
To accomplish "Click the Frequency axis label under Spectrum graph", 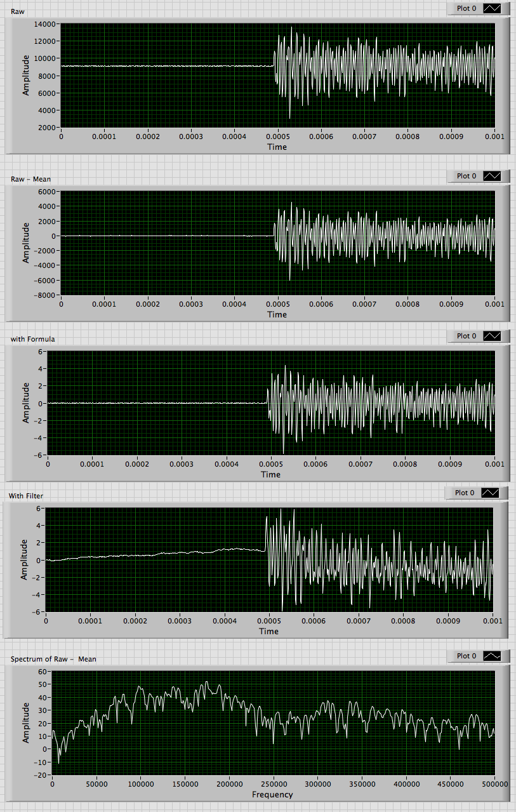I will point(272,795).
